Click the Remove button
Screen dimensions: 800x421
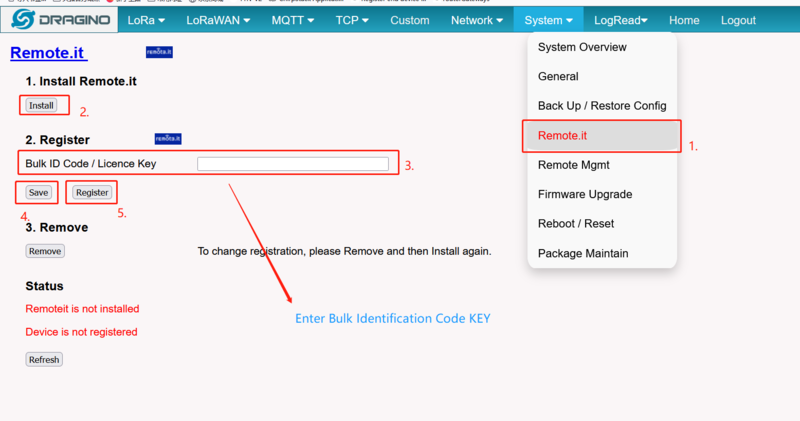(x=45, y=251)
